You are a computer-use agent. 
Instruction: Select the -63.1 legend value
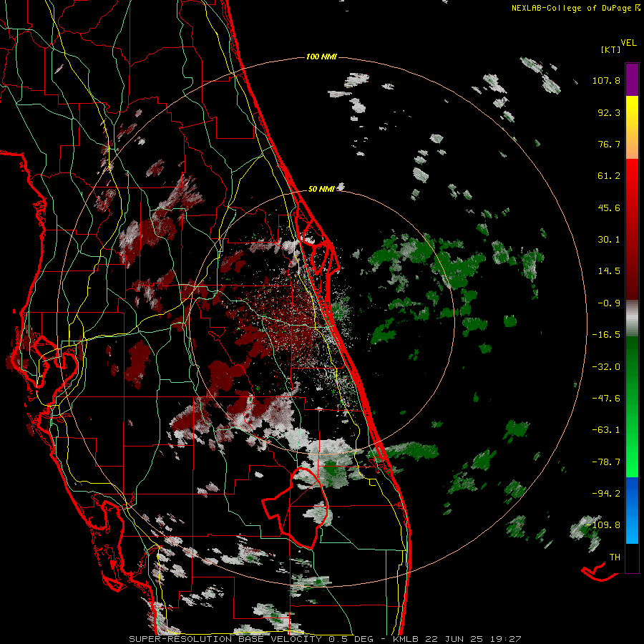pyautogui.click(x=606, y=430)
